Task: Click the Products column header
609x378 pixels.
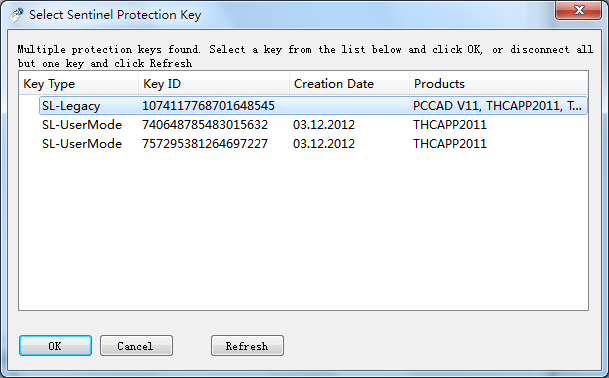Action: (498, 84)
